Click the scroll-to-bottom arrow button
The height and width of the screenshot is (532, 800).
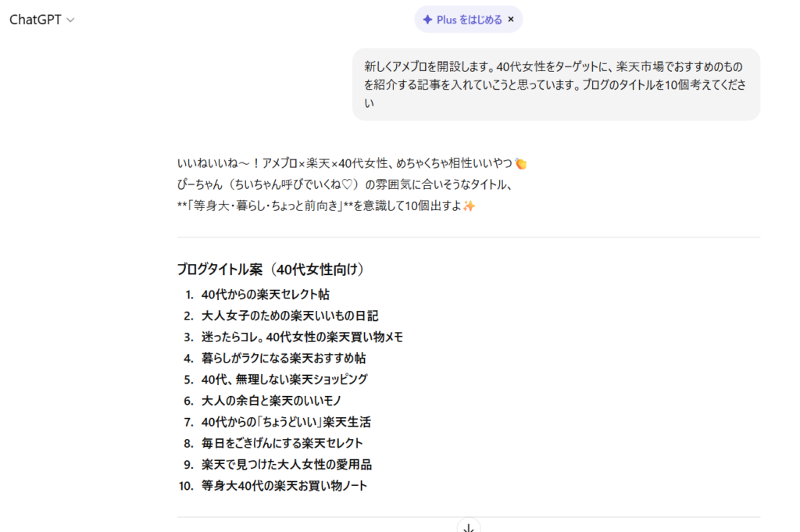pos(469,527)
